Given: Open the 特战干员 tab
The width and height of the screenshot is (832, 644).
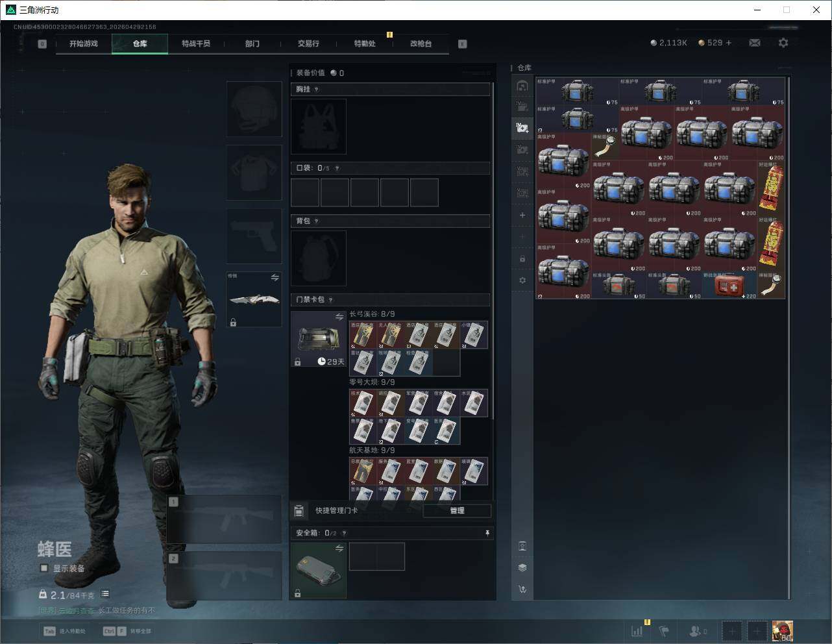Looking at the screenshot, I should (196, 43).
